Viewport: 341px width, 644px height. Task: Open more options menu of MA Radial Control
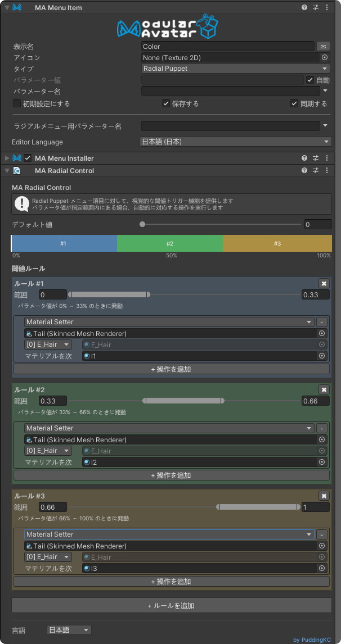coord(327,170)
